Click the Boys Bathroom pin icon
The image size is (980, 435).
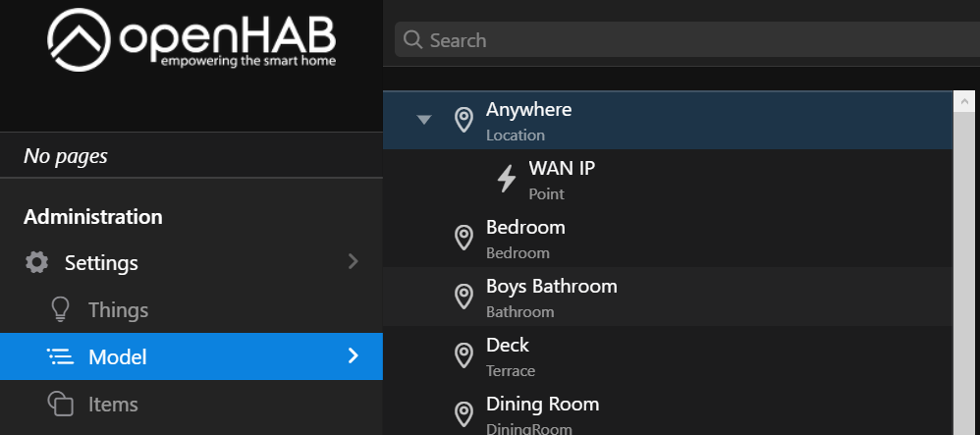(463, 297)
